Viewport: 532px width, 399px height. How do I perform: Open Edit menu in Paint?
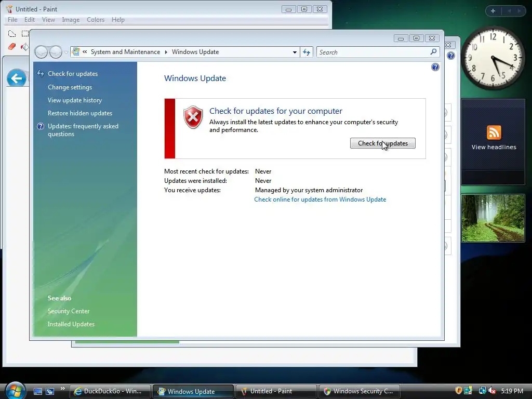coord(30,20)
